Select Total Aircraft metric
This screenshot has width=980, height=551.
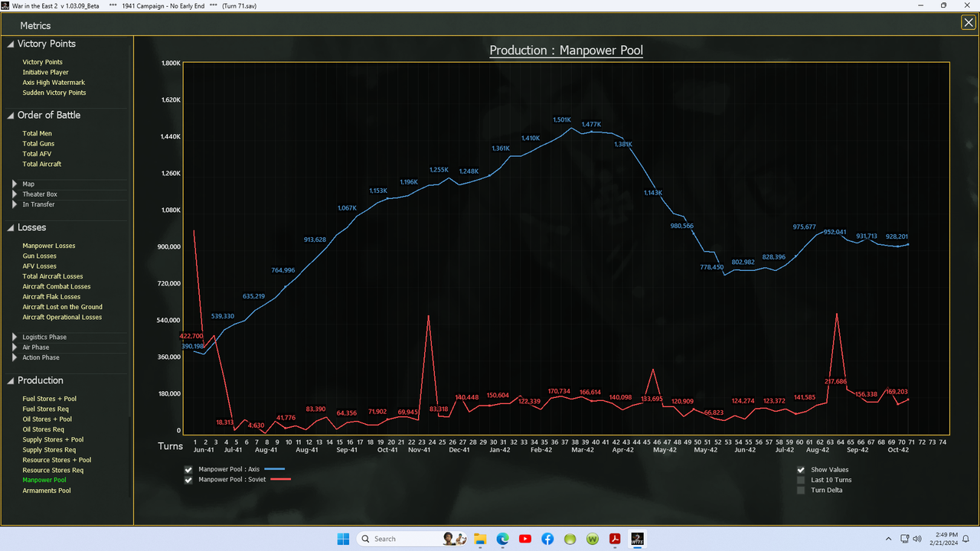coord(42,164)
